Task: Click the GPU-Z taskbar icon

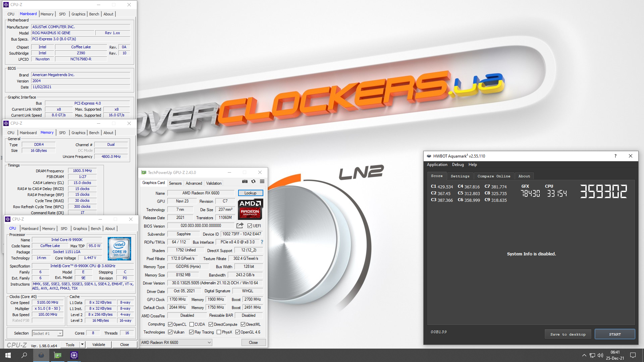Action: (x=58, y=355)
